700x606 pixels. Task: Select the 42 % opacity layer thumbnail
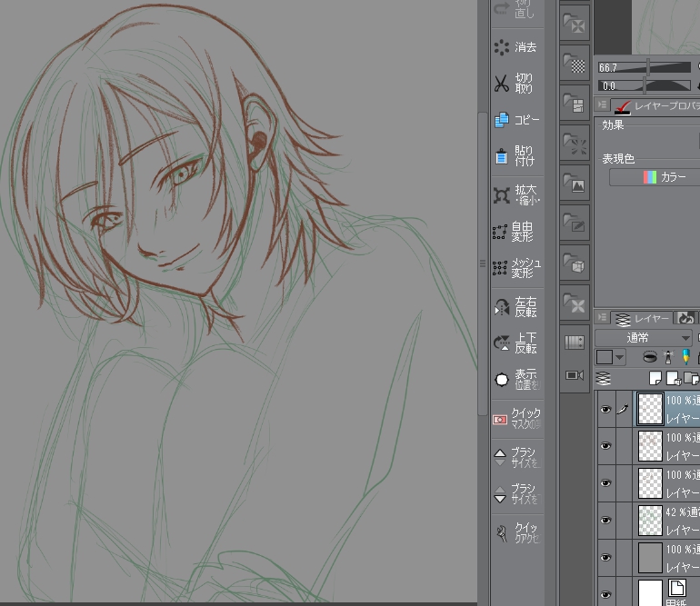[650, 521]
